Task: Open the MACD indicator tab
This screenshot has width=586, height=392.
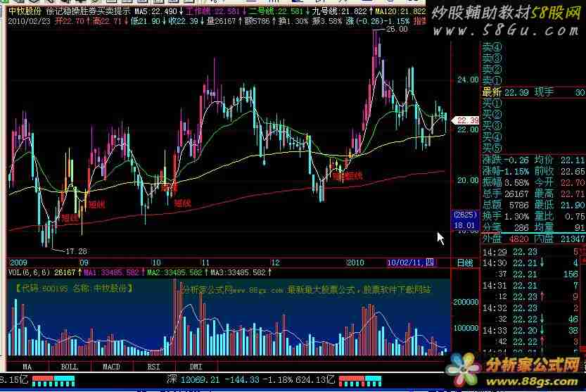Action: (x=111, y=367)
